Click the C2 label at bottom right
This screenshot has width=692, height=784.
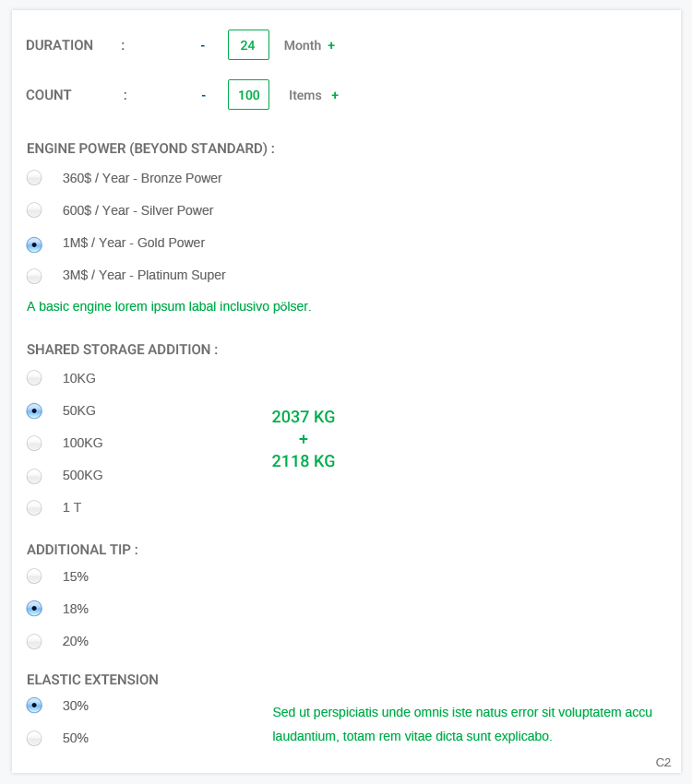point(662,763)
